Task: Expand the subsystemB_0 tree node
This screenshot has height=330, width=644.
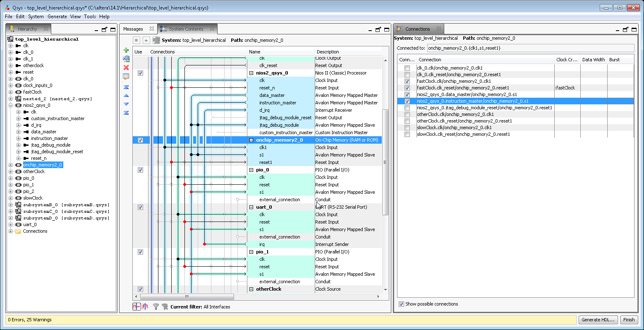Action: point(11,205)
